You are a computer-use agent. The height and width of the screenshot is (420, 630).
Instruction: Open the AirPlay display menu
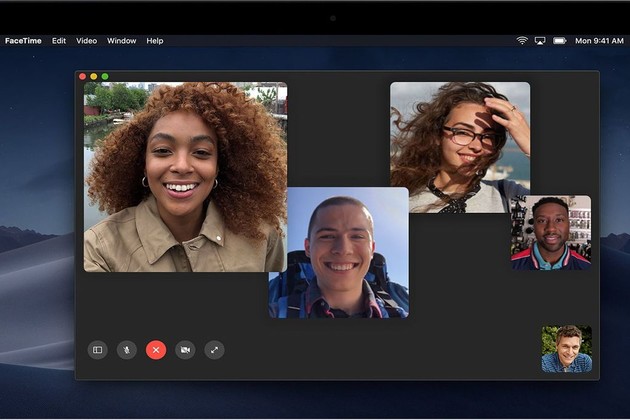tap(540, 41)
